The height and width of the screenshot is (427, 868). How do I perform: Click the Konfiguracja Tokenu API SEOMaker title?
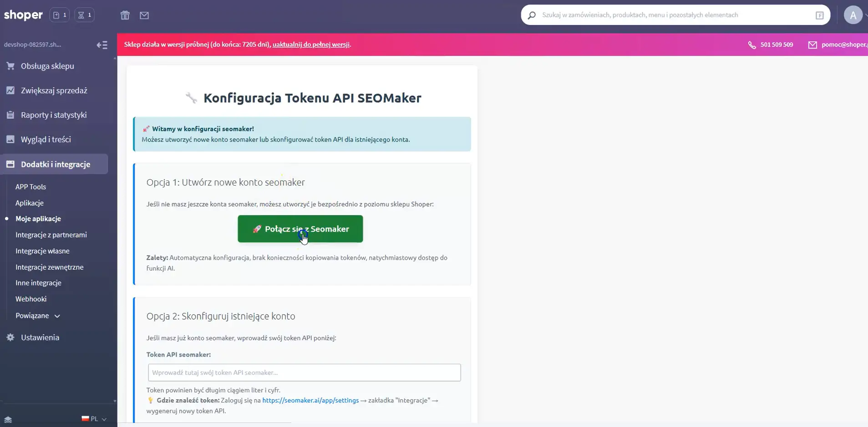[x=312, y=98]
